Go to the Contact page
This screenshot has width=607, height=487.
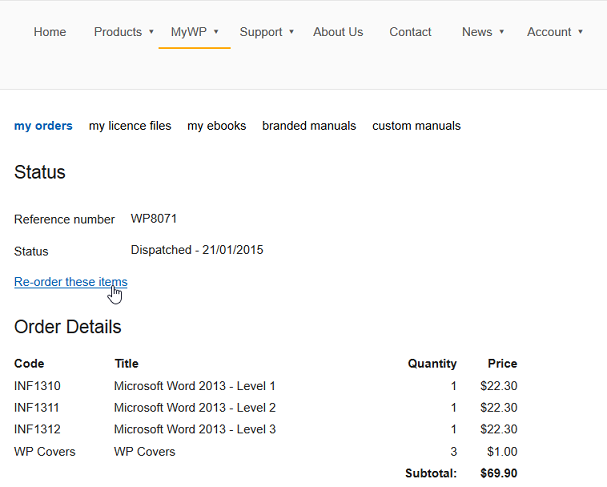(x=410, y=32)
